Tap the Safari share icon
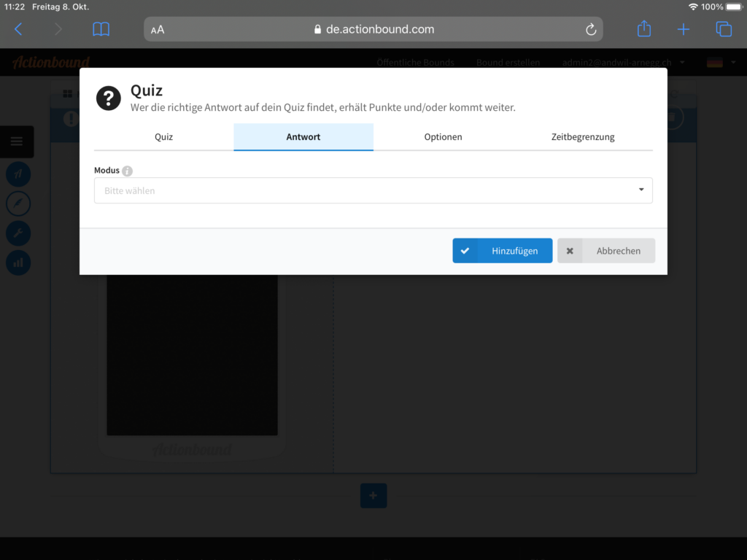747x560 pixels. tap(643, 29)
